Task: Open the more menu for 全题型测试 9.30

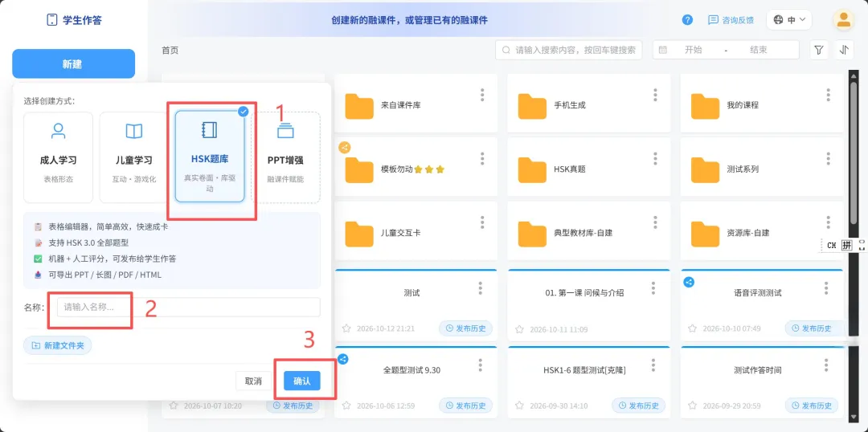Action: coord(481,365)
